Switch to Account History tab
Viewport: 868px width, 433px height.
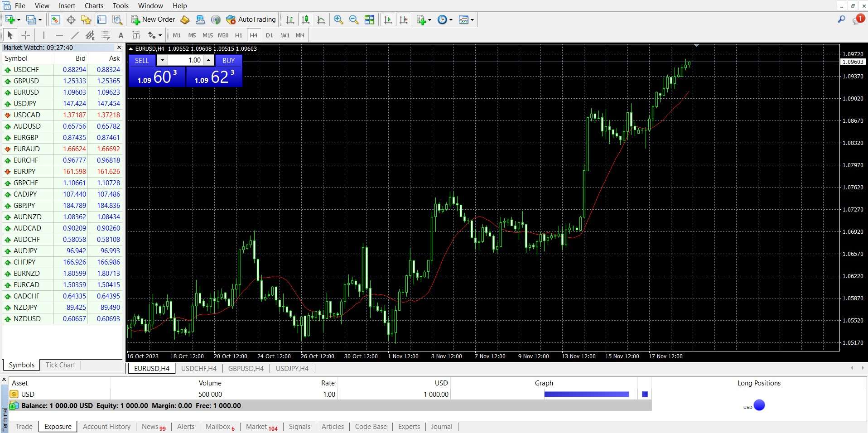[106, 427]
